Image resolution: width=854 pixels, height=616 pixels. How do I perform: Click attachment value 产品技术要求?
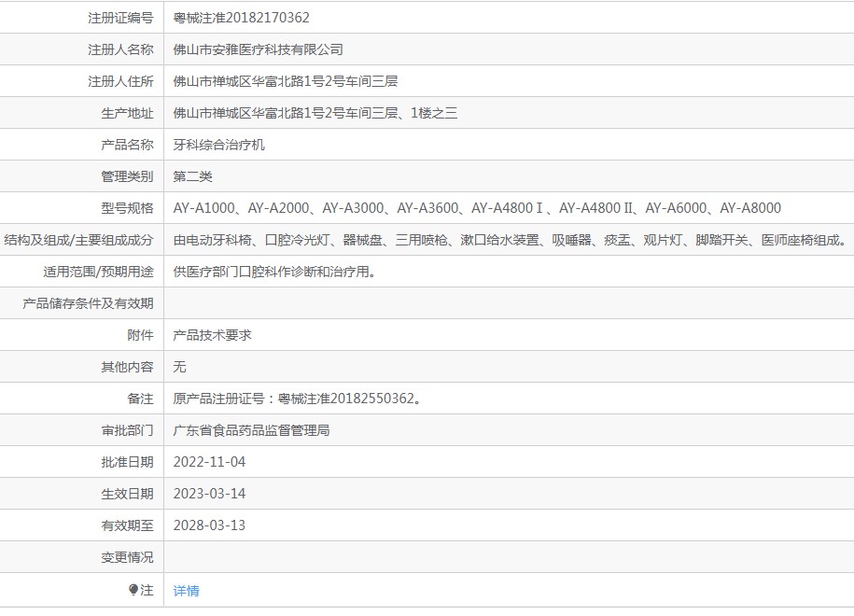pyautogui.click(x=213, y=335)
